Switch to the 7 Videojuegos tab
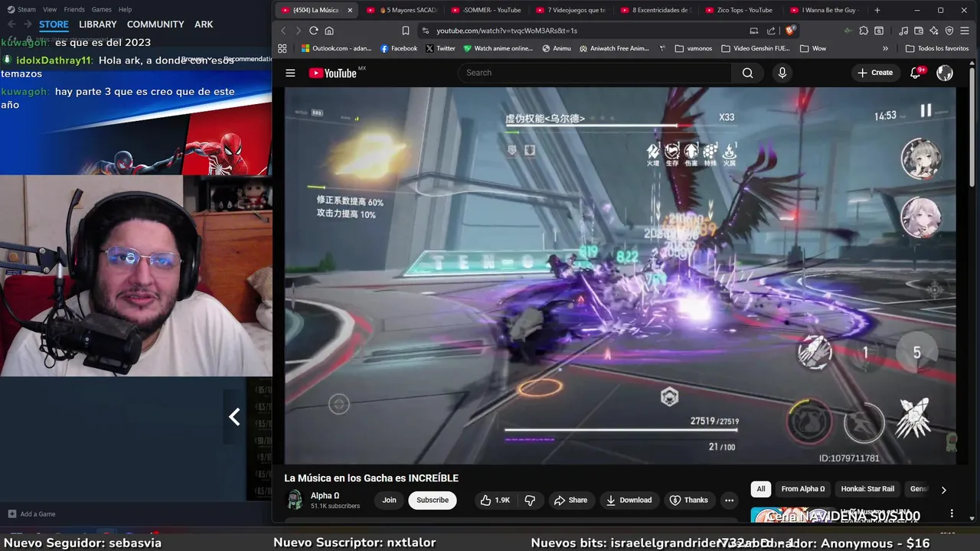 [x=572, y=10]
